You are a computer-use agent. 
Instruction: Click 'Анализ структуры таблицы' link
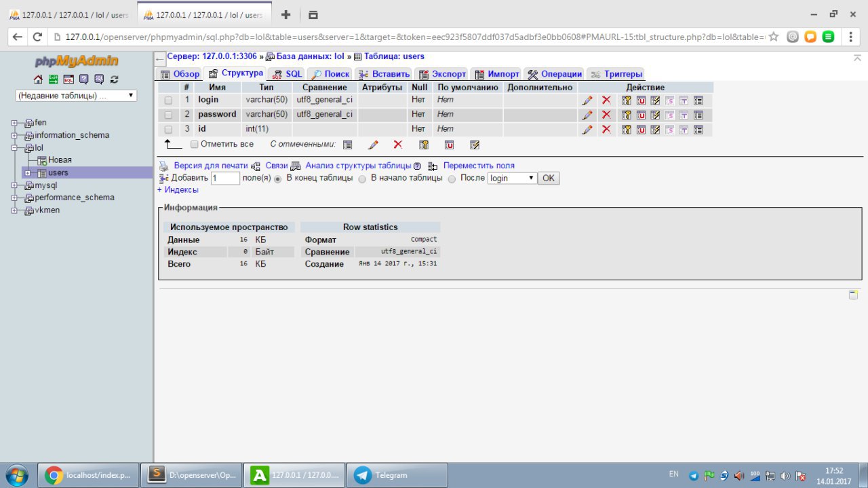tap(358, 166)
